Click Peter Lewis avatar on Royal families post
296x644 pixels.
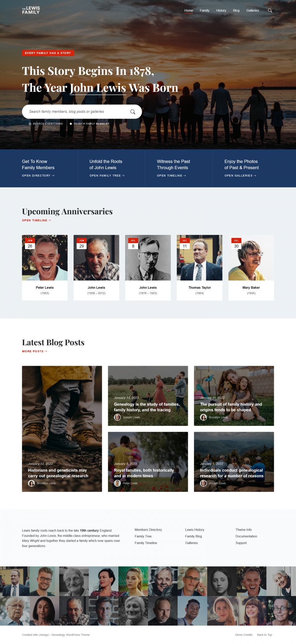pos(117,483)
